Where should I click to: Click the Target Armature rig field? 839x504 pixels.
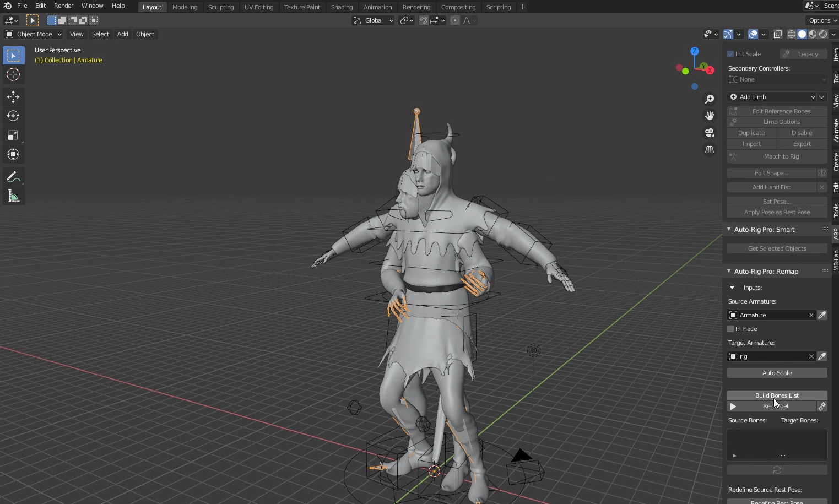point(767,356)
